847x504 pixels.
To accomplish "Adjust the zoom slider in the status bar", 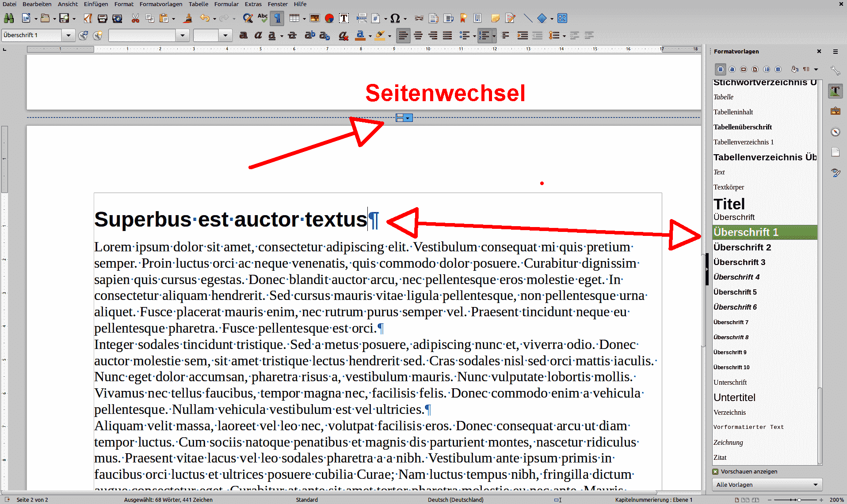I will (x=800, y=500).
